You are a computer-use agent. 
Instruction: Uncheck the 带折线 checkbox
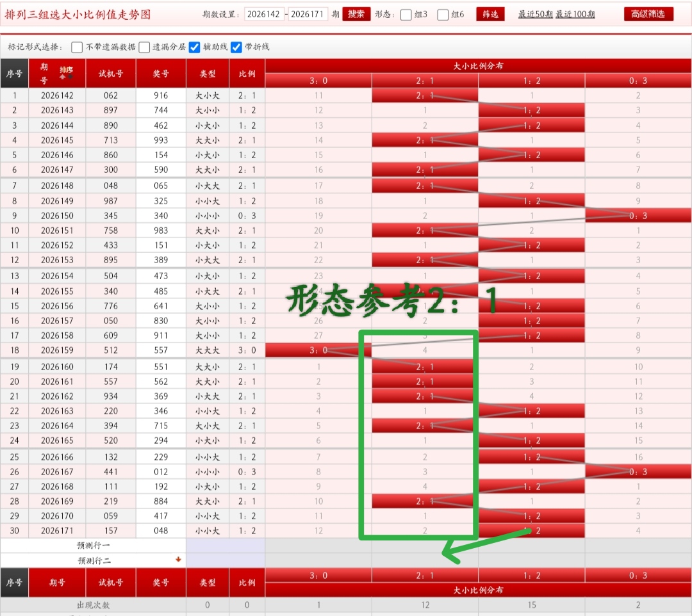tap(236, 47)
